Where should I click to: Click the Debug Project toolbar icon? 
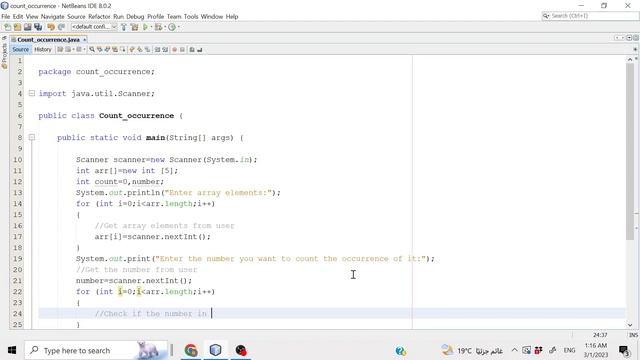point(158,27)
